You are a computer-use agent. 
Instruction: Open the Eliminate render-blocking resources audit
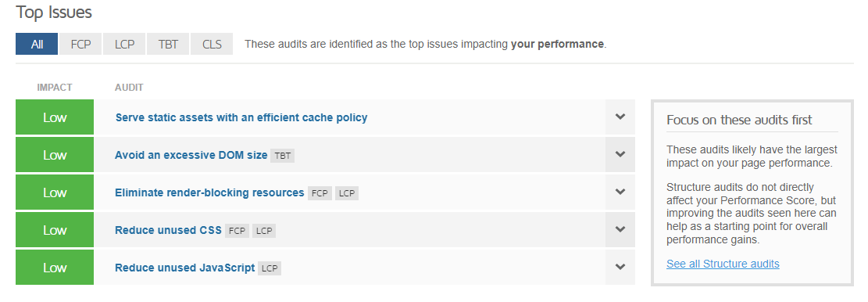click(209, 192)
